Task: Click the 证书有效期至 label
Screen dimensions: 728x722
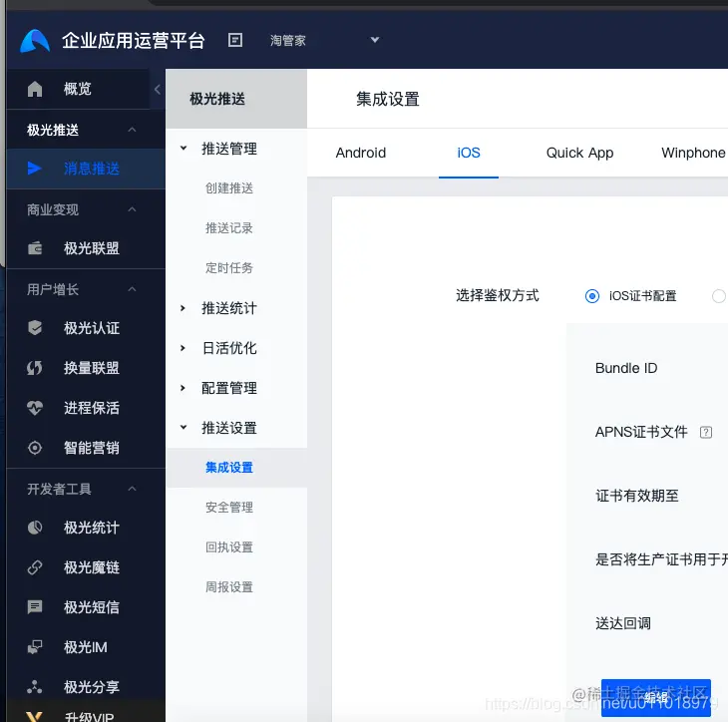Action: pos(637,496)
